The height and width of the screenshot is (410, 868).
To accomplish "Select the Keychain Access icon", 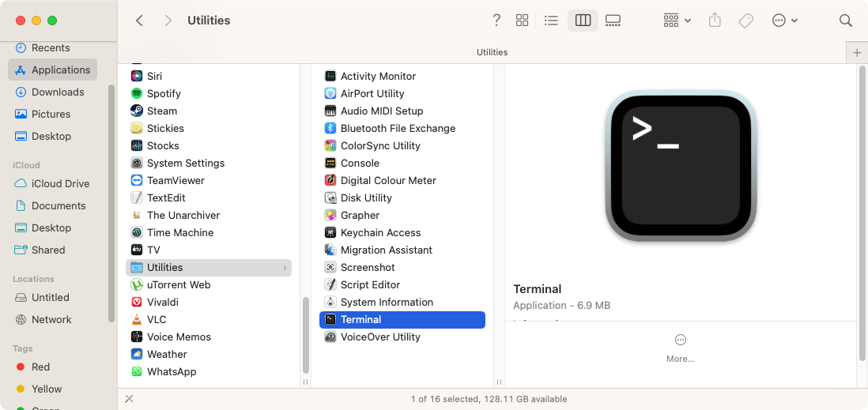I will [x=330, y=232].
